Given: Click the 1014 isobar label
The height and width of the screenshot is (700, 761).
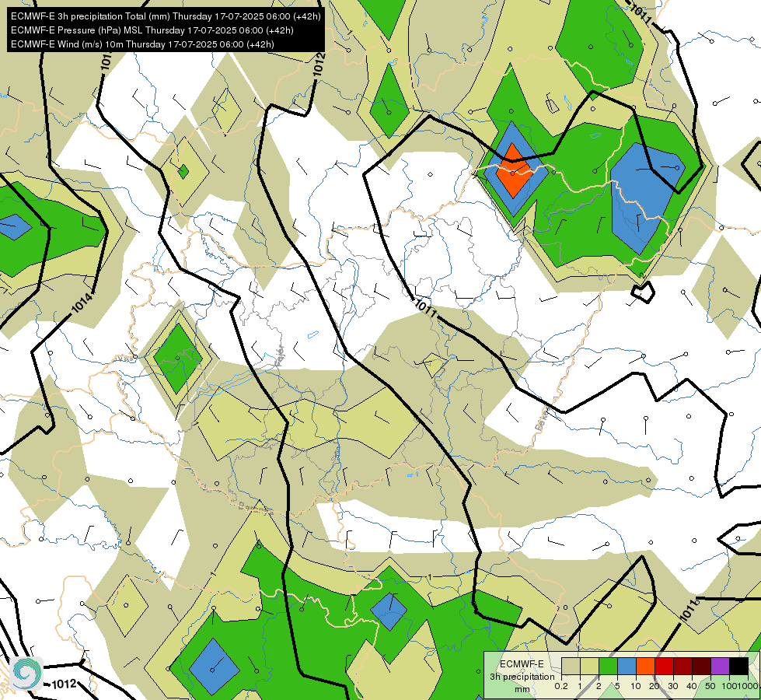Looking at the screenshot, I should 82,303.
